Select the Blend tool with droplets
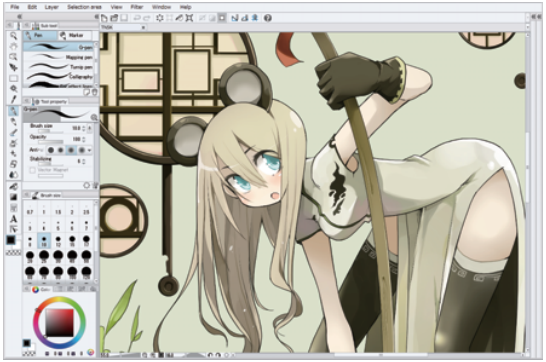The height and width of the screenshot is (362, 546). pos(14,174)
